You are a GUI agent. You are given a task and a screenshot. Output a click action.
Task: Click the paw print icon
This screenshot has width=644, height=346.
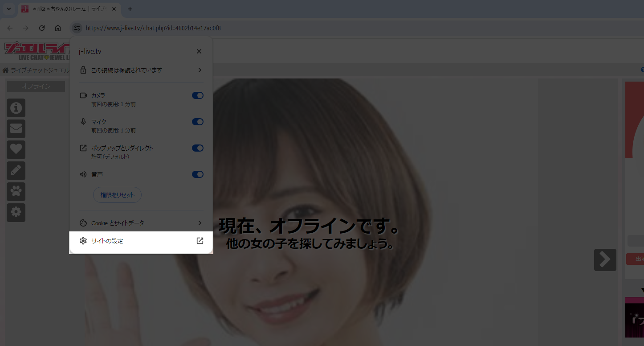tap(16, 192)
